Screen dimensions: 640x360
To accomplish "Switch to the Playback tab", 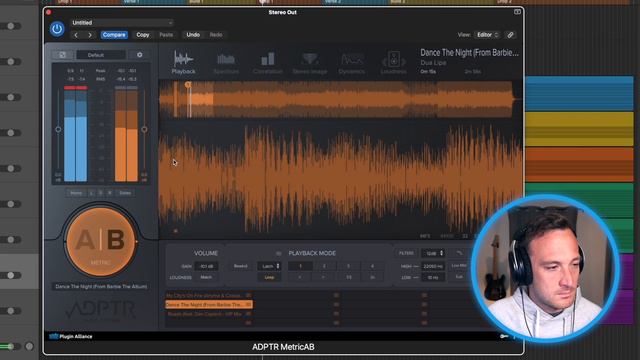I will (183, 62).
